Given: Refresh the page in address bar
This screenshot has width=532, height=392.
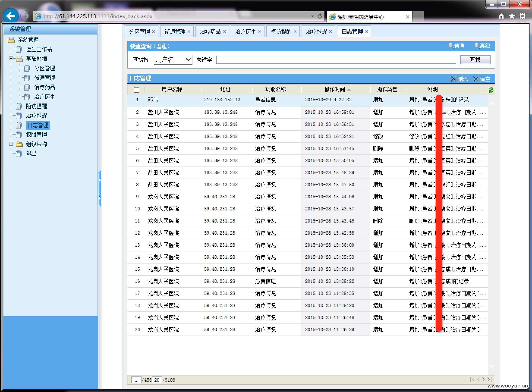Looking at the screenshot, I should point(320,16).
